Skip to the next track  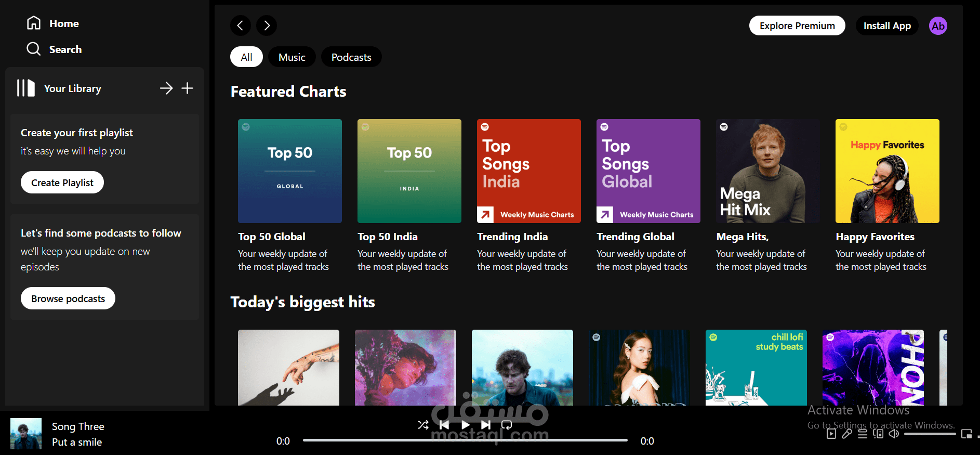[486, 425]
